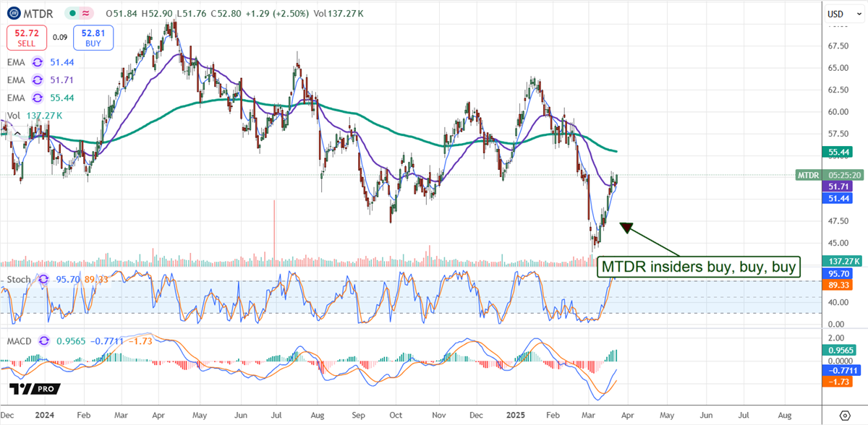This screenshot has width=868, height=425.
Task: Click the Vol 137.27K volume legend
Action: [x=34, y=115]
